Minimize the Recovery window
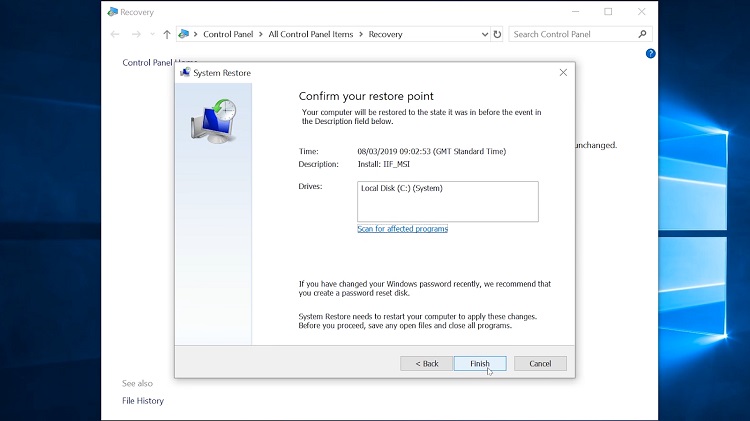The width and height of the screenshot is (750, 421). tap(575, 11)
